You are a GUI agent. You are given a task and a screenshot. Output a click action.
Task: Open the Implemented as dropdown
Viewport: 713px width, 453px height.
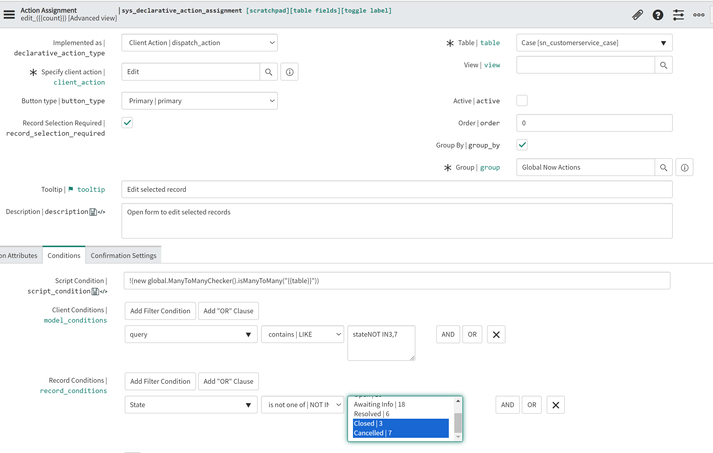point(200,43)
